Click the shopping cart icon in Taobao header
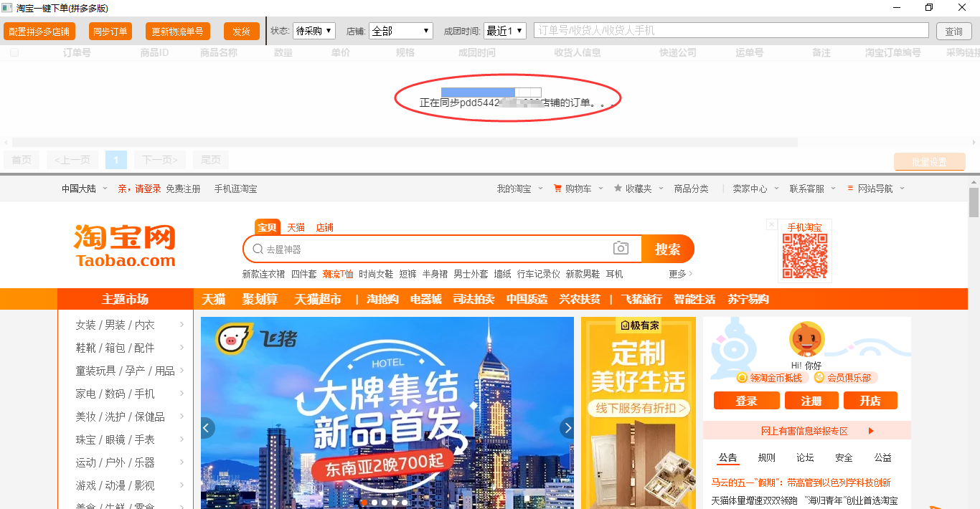Image resolution: width=980 pixels, height=509 pixels. point(557,189)
